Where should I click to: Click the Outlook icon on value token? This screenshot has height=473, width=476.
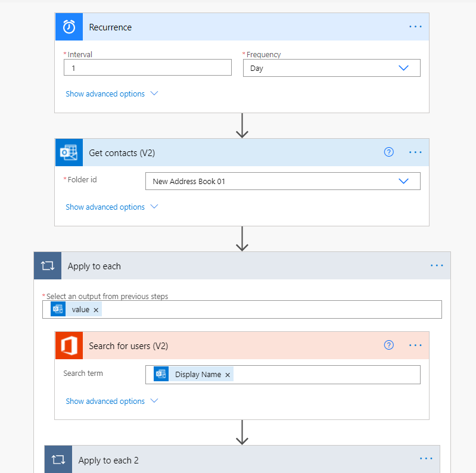(58, 309)
